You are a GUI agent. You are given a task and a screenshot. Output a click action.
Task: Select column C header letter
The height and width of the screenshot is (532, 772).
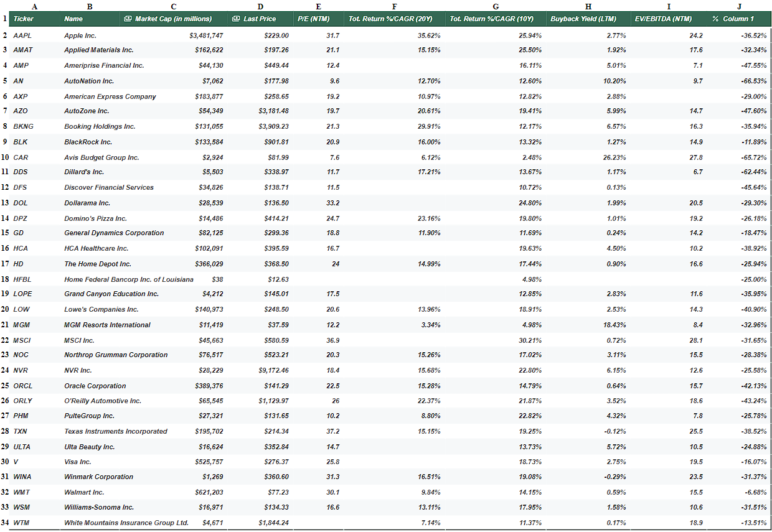point(173,6)
